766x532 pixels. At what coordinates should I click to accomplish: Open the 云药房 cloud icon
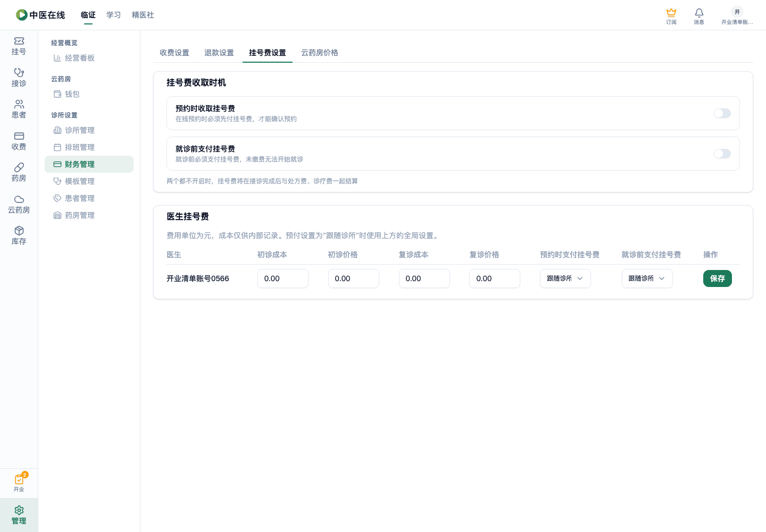19,205
